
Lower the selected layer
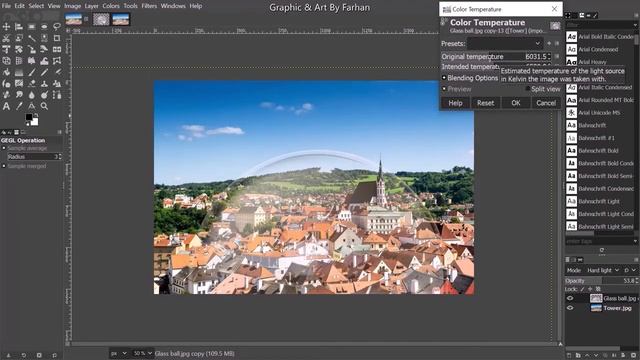pos(596,356)
